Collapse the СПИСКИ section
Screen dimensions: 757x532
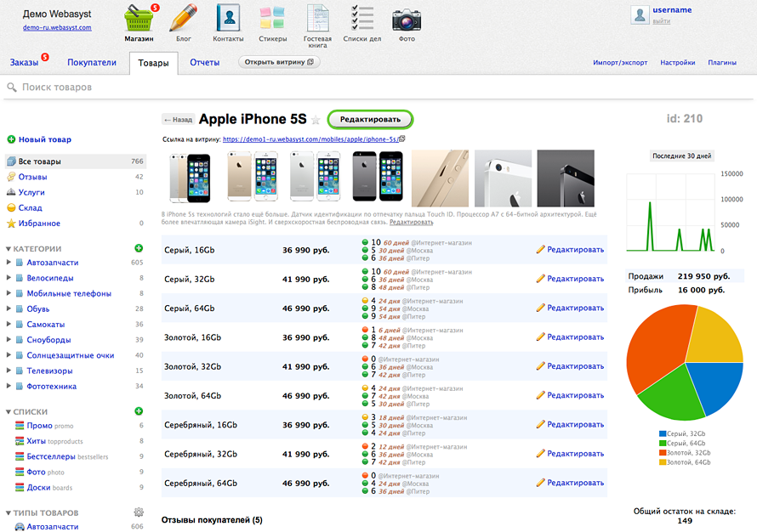click(x=9, y=412)
